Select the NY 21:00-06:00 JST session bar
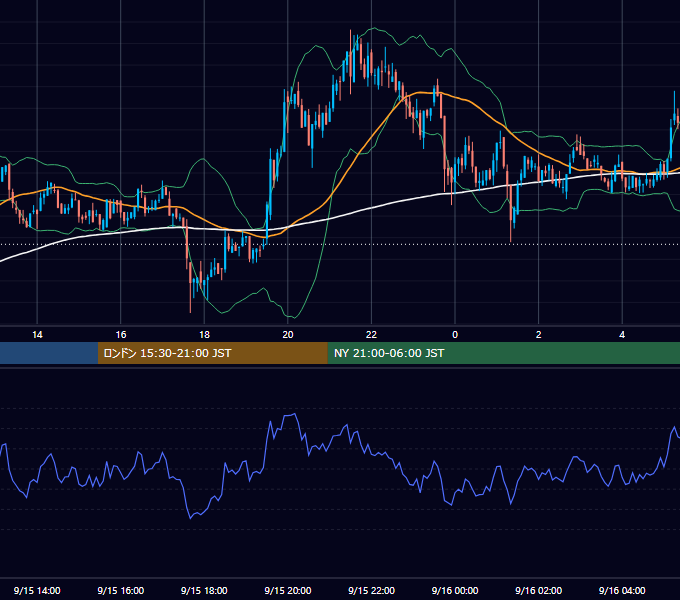 pyautogui.click(x=503, y=353)
